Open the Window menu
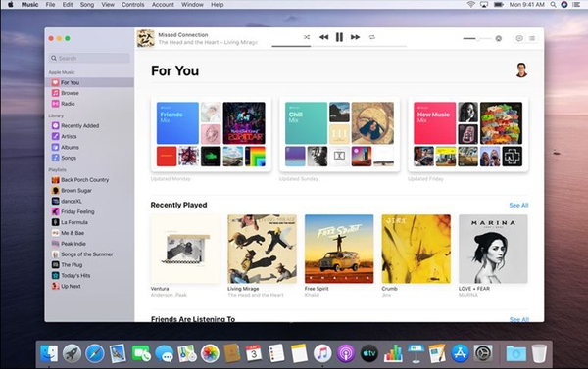588x369 pixels. (x=192, y=5)
